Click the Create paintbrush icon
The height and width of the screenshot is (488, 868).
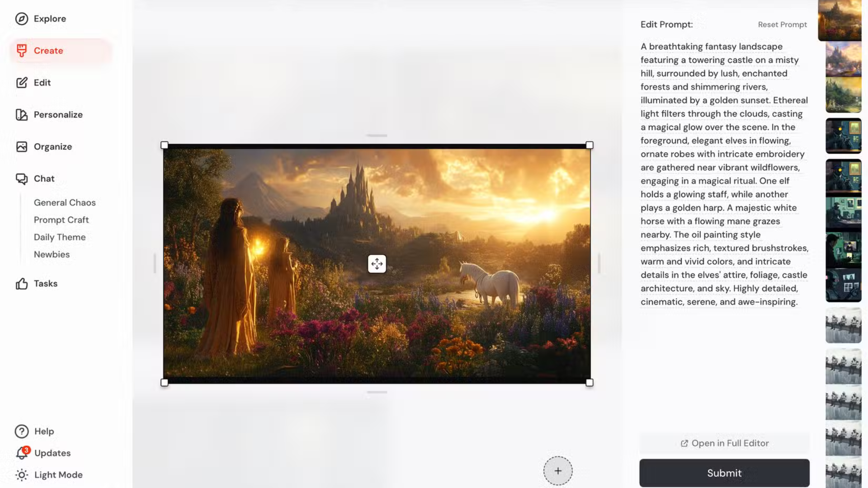tap(21, 51)
